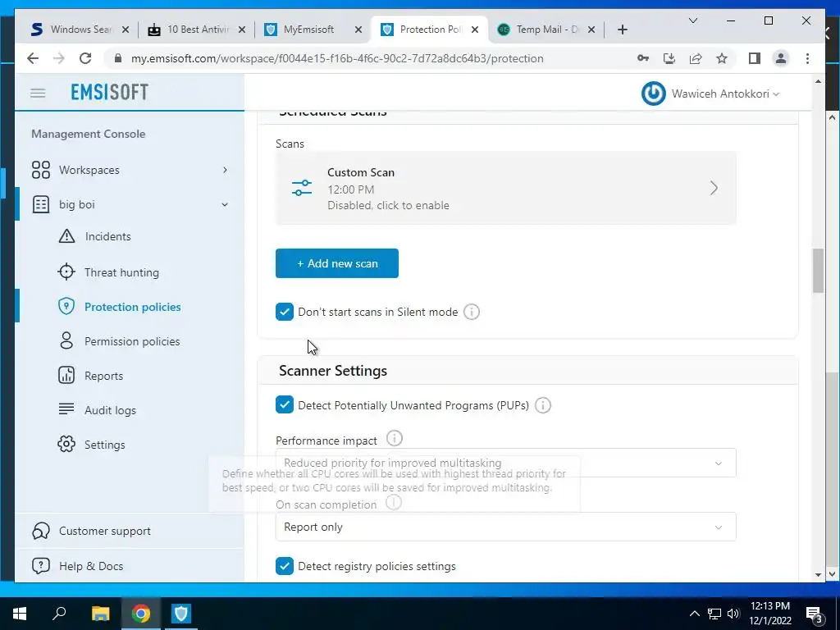The height and width of the screenshot is (630, 840).
Task: Click the Protection policies shield icon
Action: (x=66, y=307)
